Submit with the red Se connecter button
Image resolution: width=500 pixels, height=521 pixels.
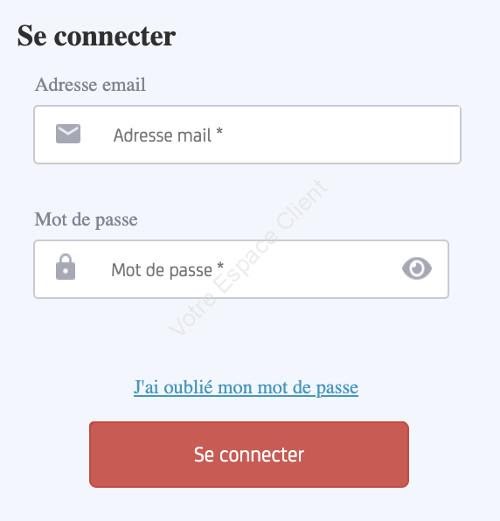point(249,455)
